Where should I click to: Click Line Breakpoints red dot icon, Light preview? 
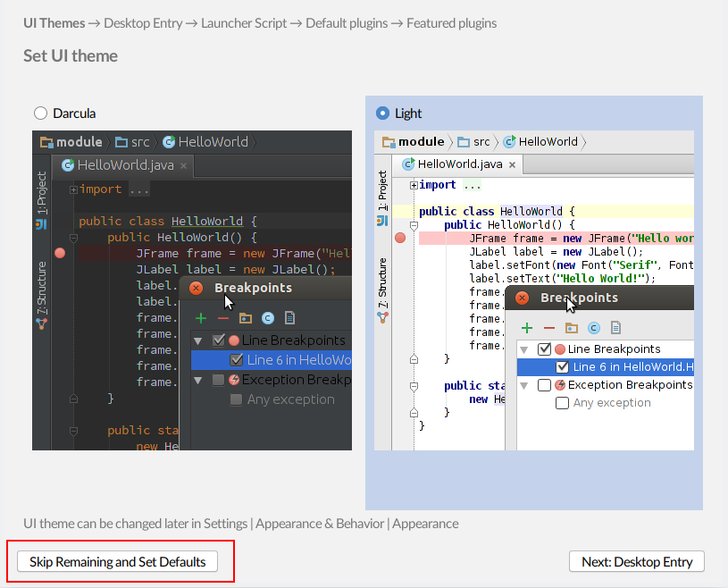(x=560, y=349)
